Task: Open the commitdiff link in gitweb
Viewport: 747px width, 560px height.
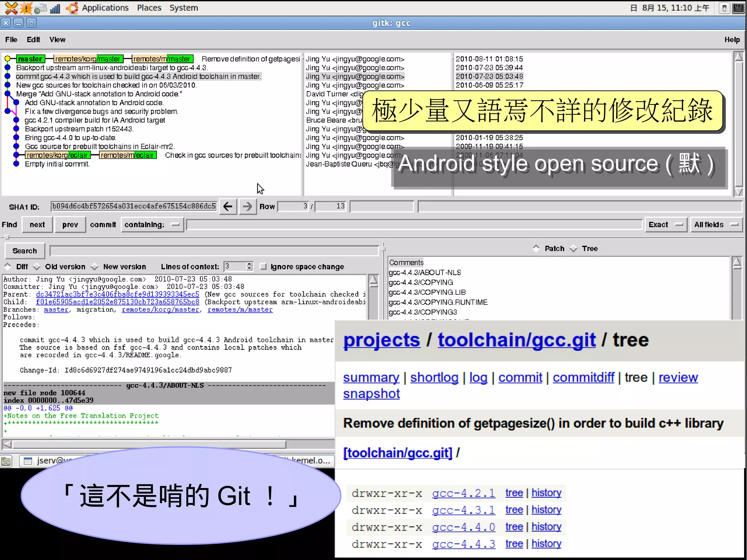Action: coord(583,378)
